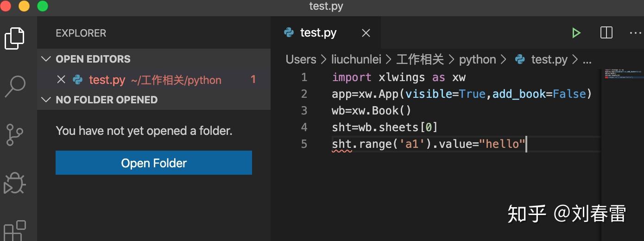Select the python folder in breadcrumbs

477,59
